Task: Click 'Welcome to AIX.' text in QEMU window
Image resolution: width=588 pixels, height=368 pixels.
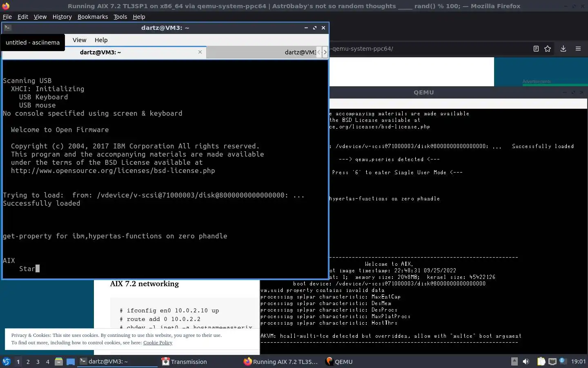Action: click(x=389, y=264)
